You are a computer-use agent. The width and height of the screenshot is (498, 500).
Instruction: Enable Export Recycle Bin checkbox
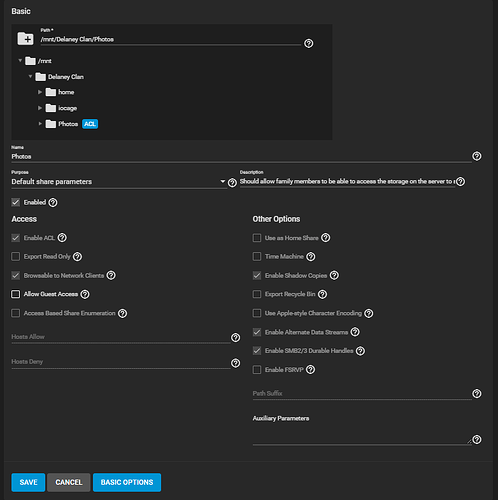pyautogui.click(x=257, y=294)
